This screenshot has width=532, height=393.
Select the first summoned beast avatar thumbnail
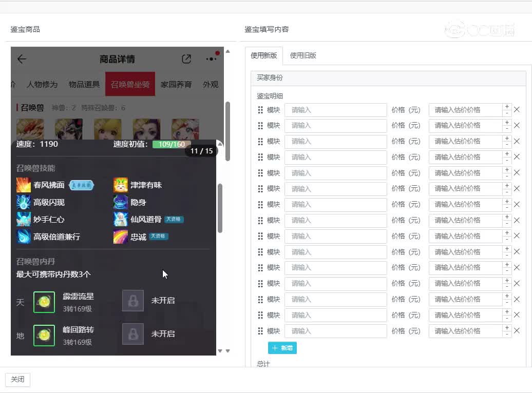[30, 129]
